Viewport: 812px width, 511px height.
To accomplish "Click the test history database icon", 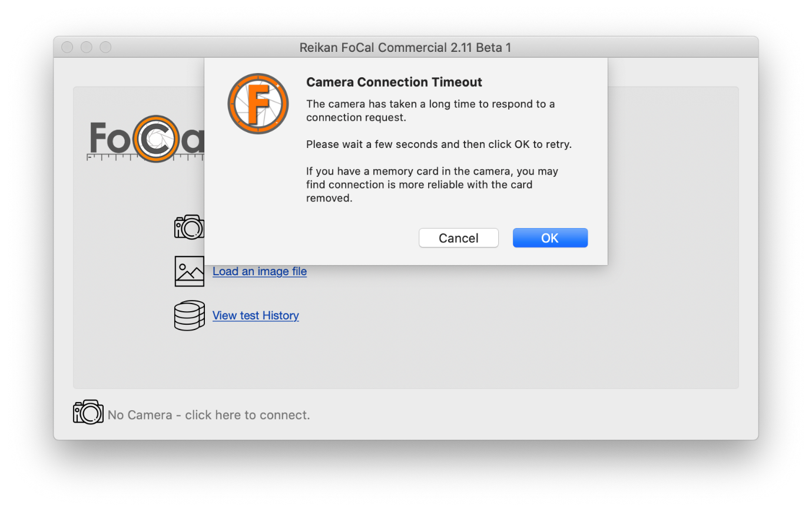I will click(190, 315).
